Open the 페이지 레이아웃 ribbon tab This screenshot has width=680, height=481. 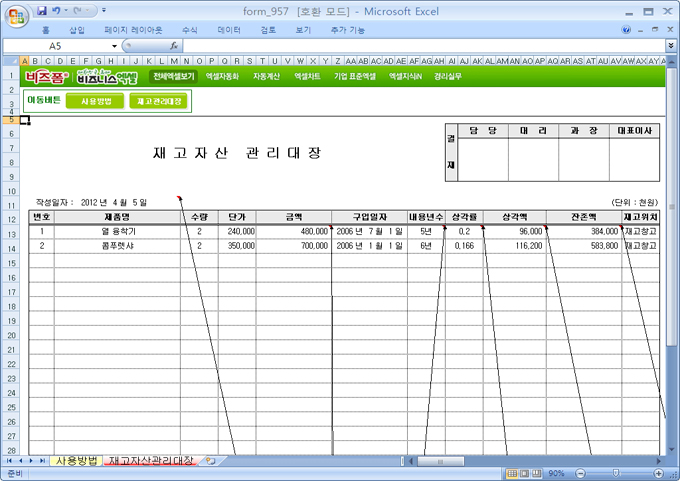(133, 30)
